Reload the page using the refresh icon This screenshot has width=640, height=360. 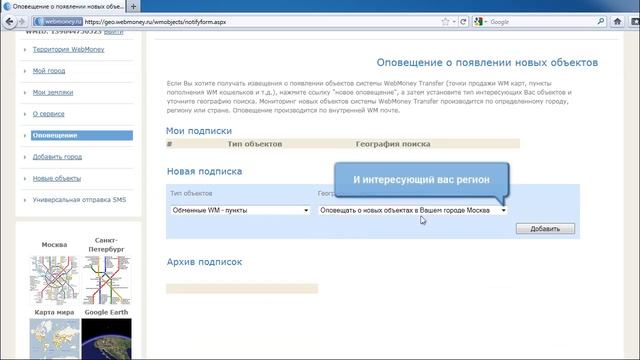coord(463,22)
